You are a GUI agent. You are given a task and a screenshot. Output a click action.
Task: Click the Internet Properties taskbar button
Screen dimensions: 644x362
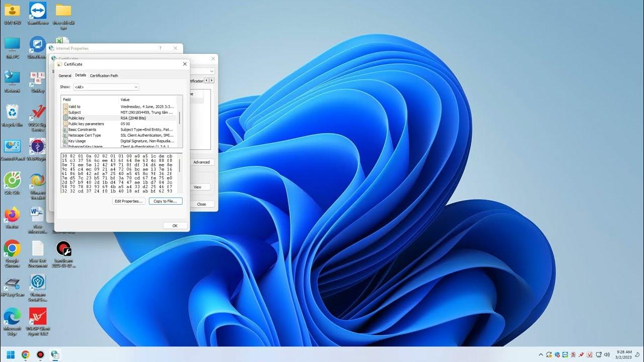point(55,354)
